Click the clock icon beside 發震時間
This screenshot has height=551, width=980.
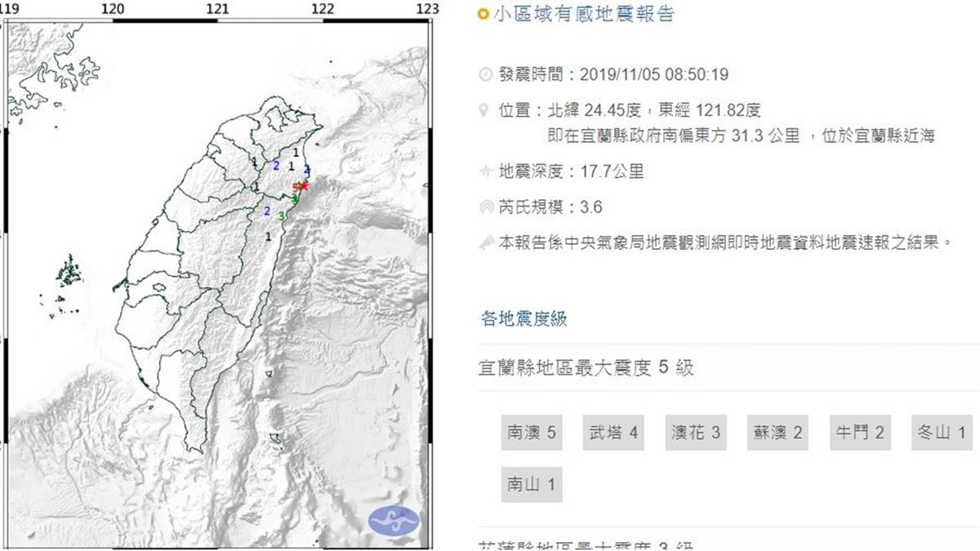tap(485, 75)
